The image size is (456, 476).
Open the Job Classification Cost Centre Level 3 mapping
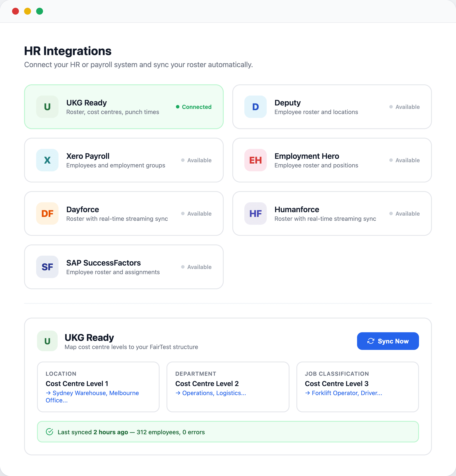pos(357,387)
